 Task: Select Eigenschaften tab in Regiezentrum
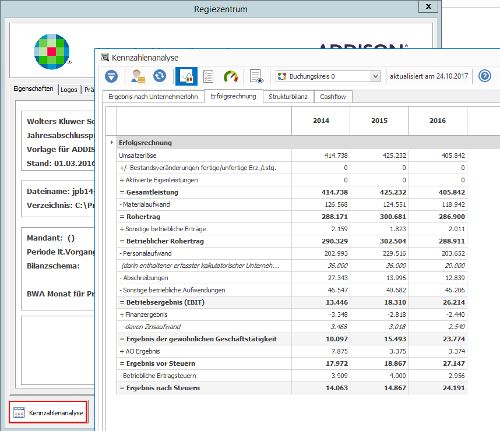click(x=33, y=89)
